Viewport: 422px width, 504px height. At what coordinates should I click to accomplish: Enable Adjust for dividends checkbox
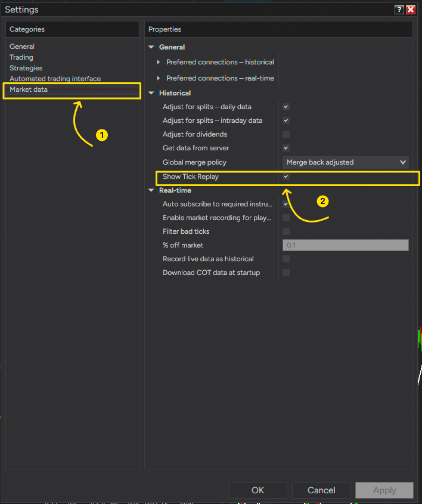click(286, 134)
